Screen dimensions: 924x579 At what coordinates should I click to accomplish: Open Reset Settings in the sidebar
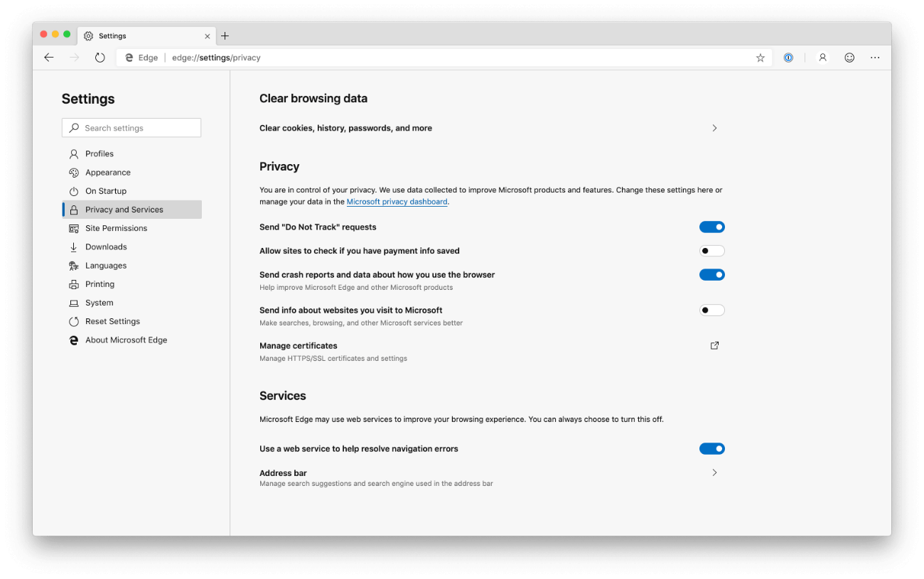(x=112, y=321)
